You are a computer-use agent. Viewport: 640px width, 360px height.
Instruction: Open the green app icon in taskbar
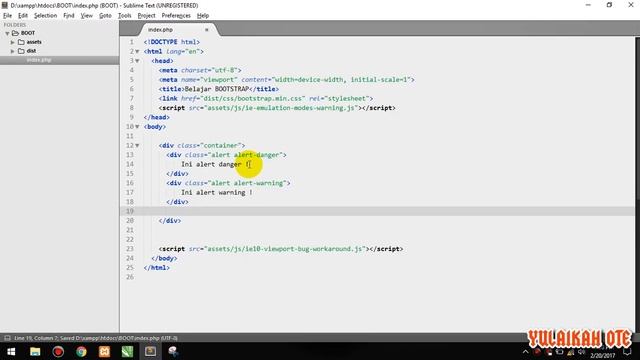(x=127, y=351)
